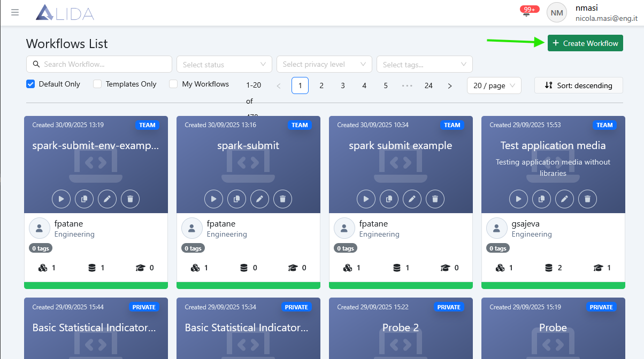
Task: Open the Select status dropdown
Action: click(x=224, y=64)
